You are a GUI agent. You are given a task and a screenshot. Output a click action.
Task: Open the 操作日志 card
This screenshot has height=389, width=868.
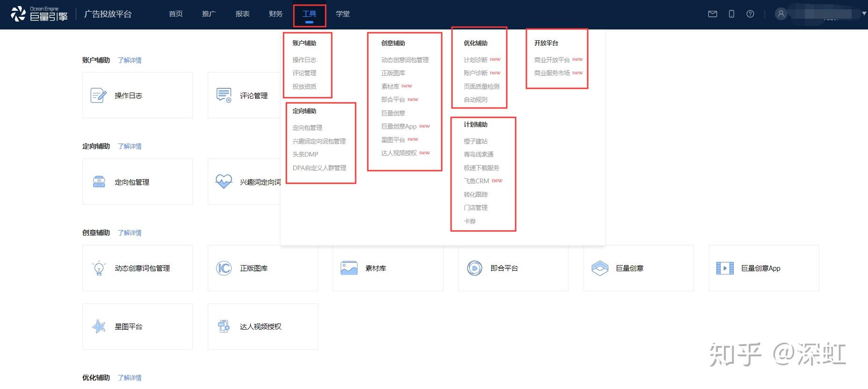(x=138, y=95)
